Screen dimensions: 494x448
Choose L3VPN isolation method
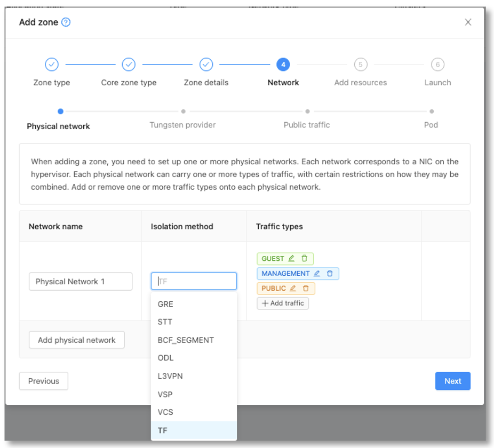(194, 376)
